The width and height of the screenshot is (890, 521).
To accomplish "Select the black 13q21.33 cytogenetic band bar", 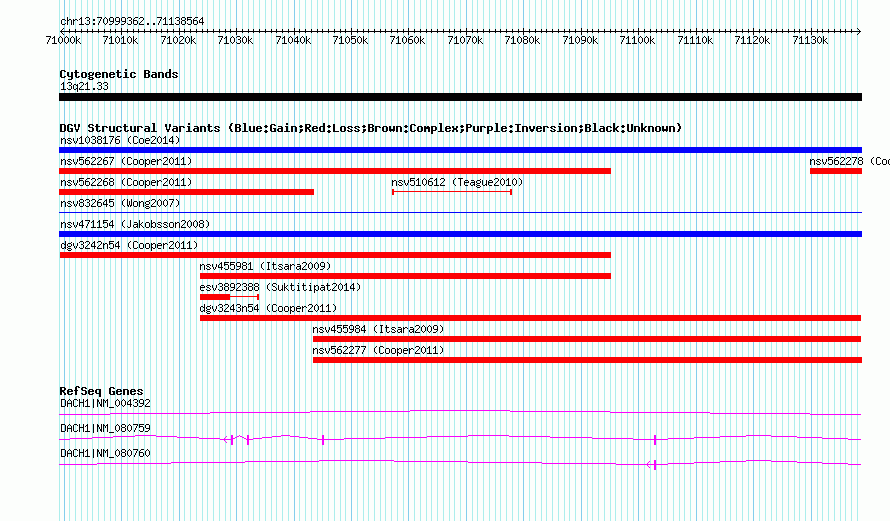I will pyautogui.click(x=460, y=97).
